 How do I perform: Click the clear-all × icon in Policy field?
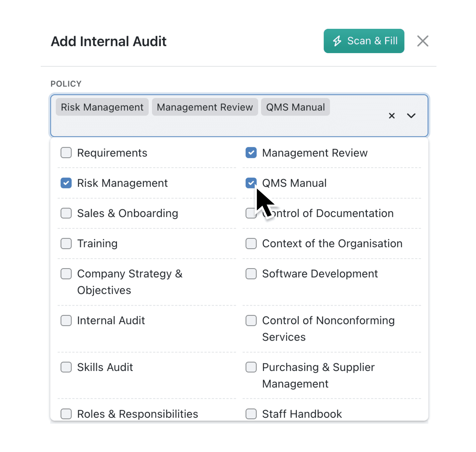click(392, 116)
